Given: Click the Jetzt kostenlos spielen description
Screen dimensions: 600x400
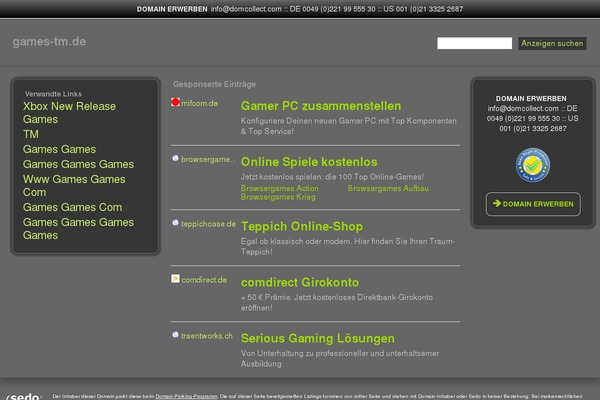Looking at the screenshot, I should click(332, 177).
